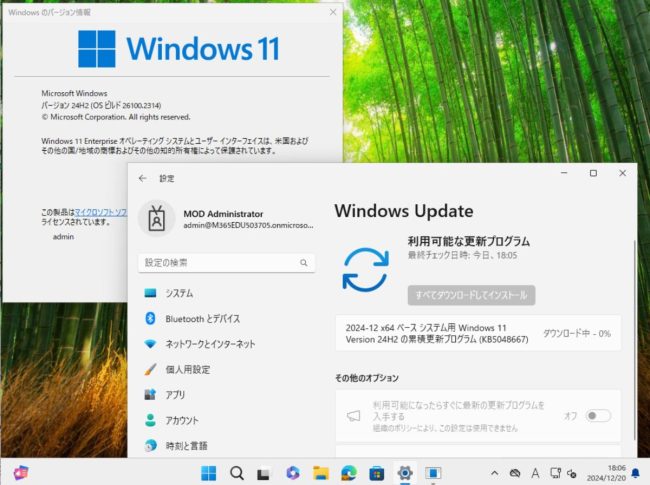This screenshot has width=650, height=485.
Task: Click the Settings gear on the taskbar
Action: coord(405,473)
